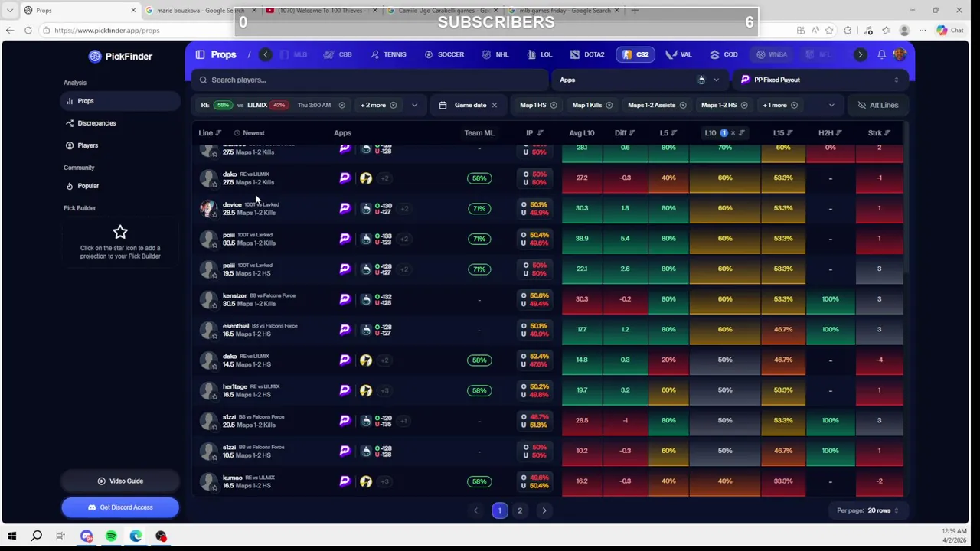Screen dimensions: 980x551
Task: Expand the games filter dropdown chevron
Action: (x=414, y=105)
